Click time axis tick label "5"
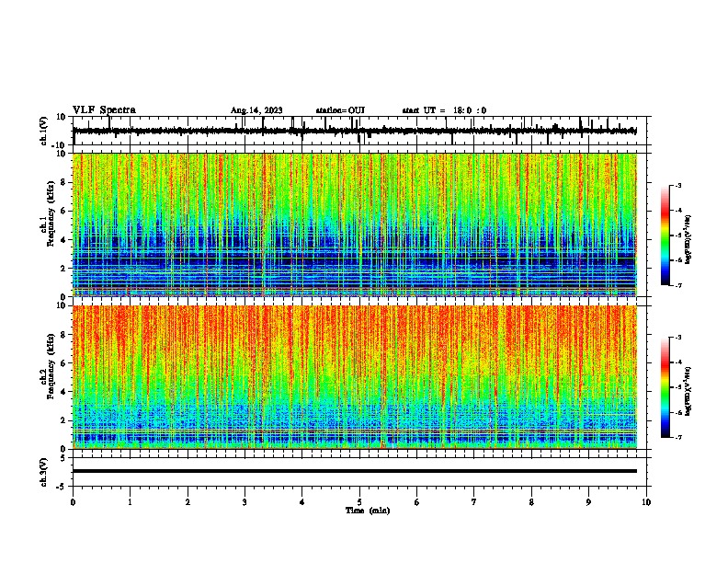Image resolution: width=728 pixels, height=563 pixels. pyautogui.click(x=359, y=502)
